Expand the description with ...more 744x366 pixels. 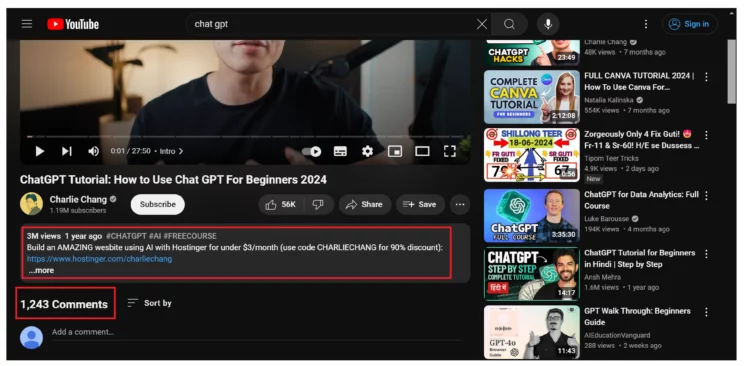click(41, 271)
